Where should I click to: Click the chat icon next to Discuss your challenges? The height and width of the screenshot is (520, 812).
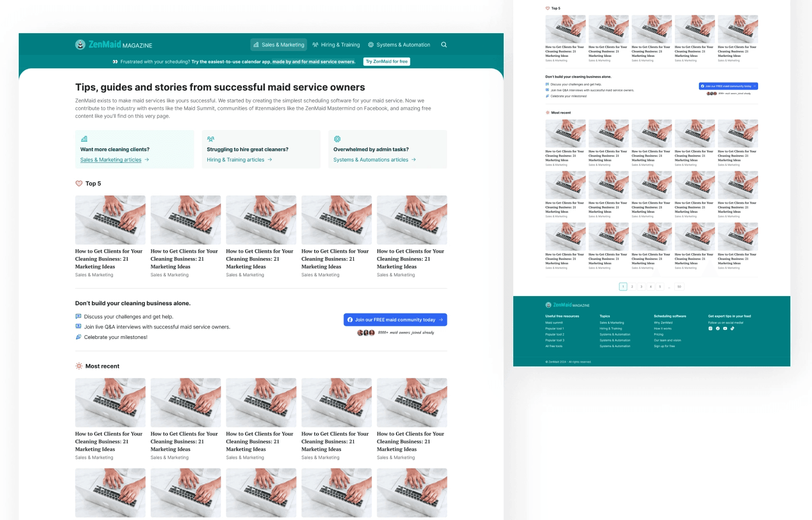[78, 316]
